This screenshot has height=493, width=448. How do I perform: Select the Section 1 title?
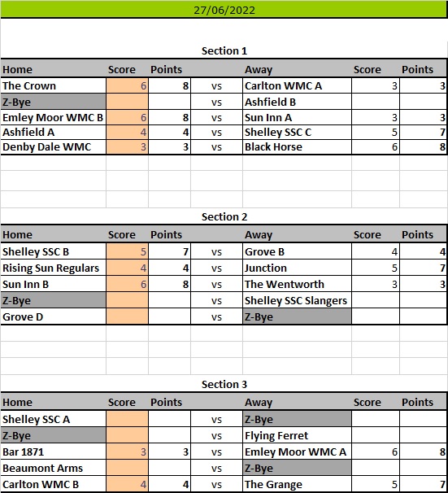[x=224, y=50]
